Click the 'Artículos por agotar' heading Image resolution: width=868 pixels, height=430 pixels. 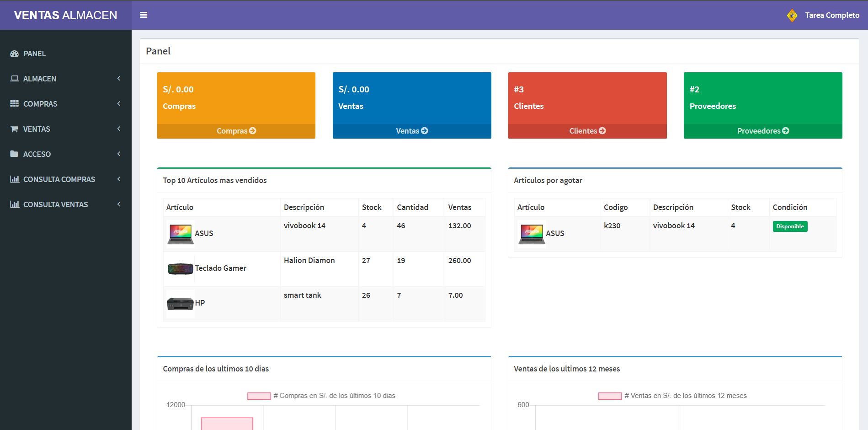(548, 180)
